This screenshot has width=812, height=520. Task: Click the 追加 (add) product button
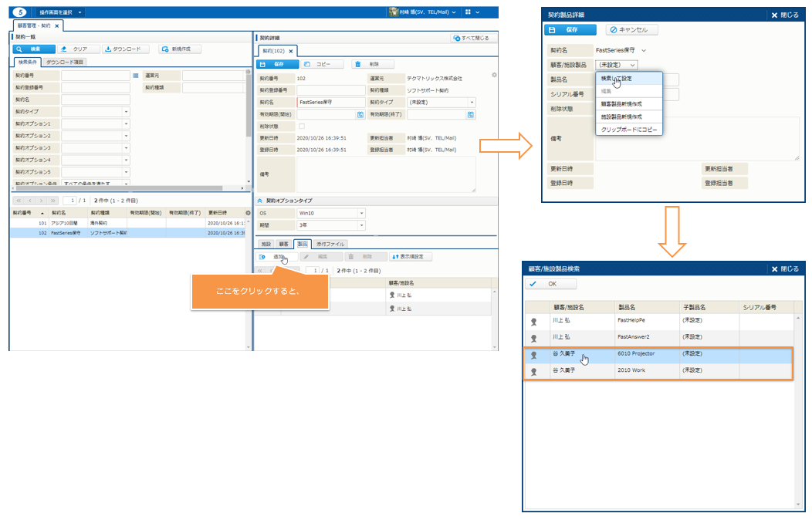click(x=275, y=256)
